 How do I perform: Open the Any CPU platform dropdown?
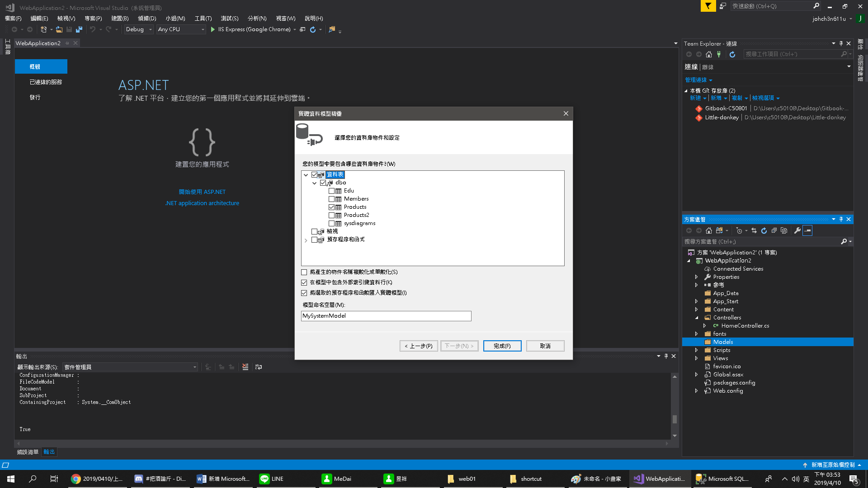pos(181,29)
